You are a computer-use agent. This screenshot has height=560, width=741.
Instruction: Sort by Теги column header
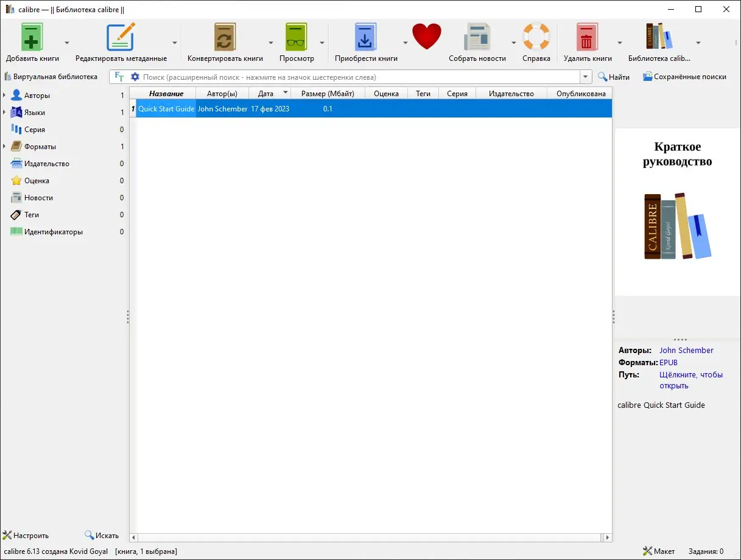(423, 93)
